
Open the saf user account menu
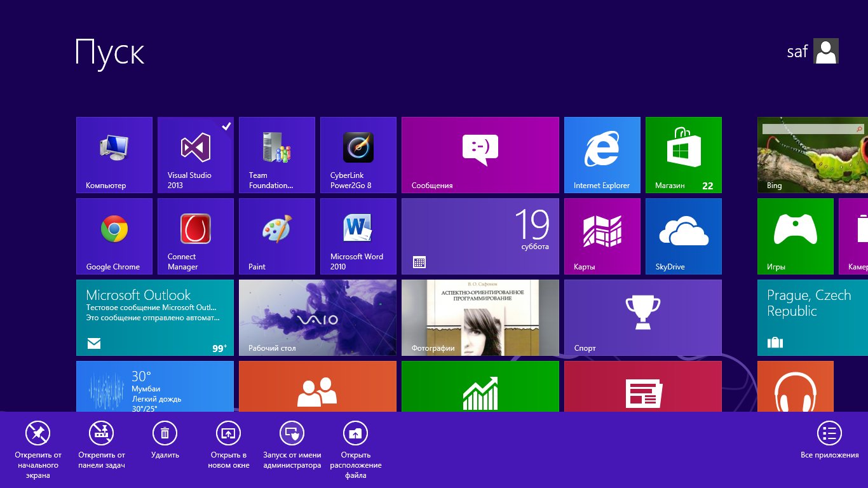pyautogui.click(x=813, y=51)
